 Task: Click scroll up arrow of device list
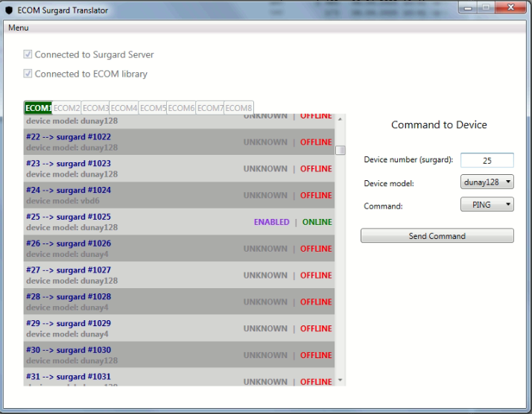(x=340, y=119)
